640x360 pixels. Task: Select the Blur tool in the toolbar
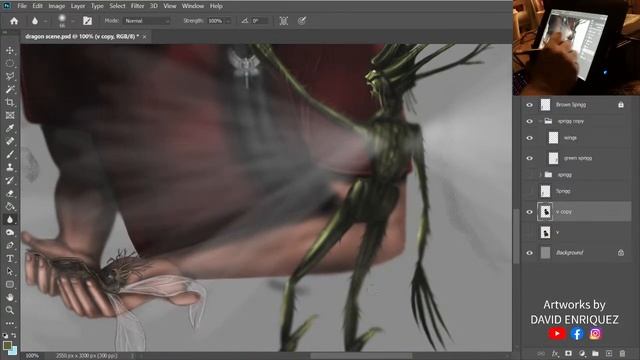click(10, 220)
